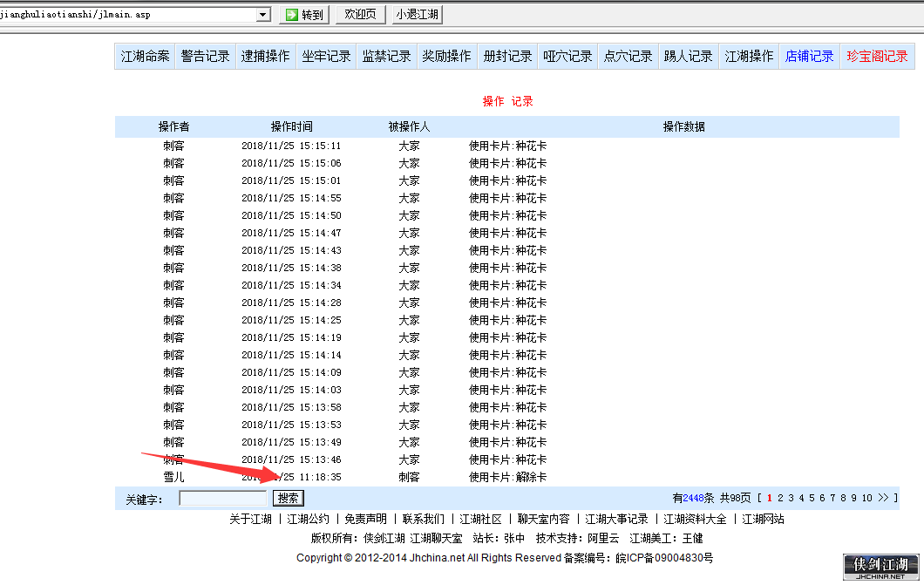Go to page 7 of records
The image size is (924, 585).
coord(832,498)
